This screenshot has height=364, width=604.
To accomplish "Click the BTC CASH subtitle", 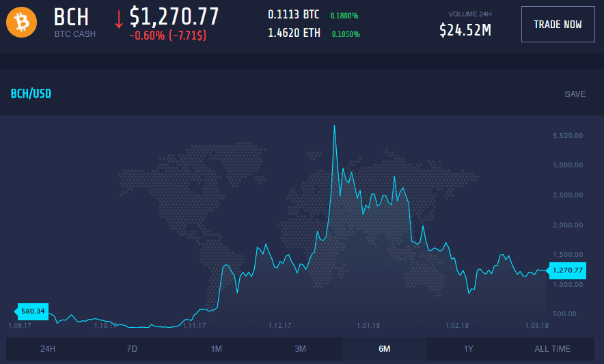I will pyautogui.click(x=74, y=34).
